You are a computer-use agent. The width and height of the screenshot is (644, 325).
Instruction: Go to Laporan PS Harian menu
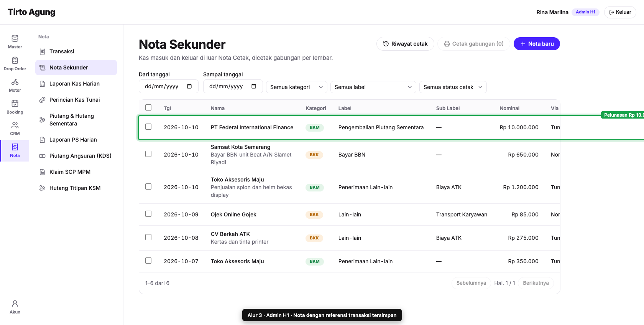pyautogui.click(x=76, y=140)
